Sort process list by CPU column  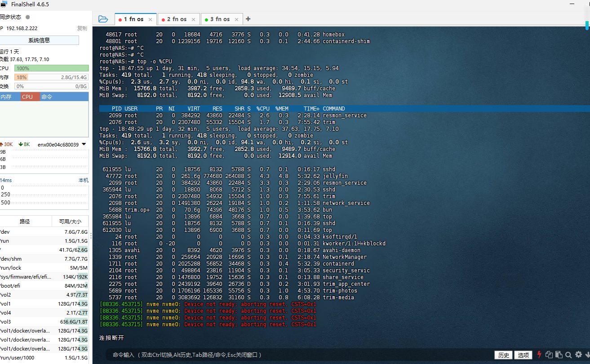point(30,97)
